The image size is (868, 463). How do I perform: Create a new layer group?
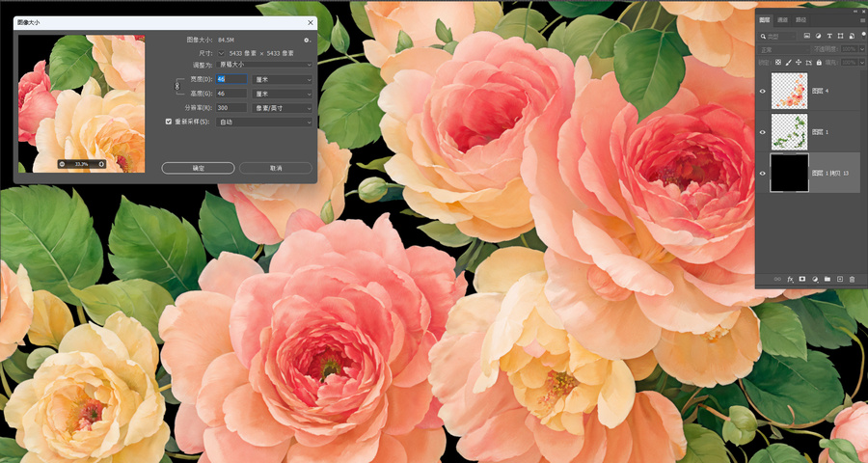[x=827, y=279]
